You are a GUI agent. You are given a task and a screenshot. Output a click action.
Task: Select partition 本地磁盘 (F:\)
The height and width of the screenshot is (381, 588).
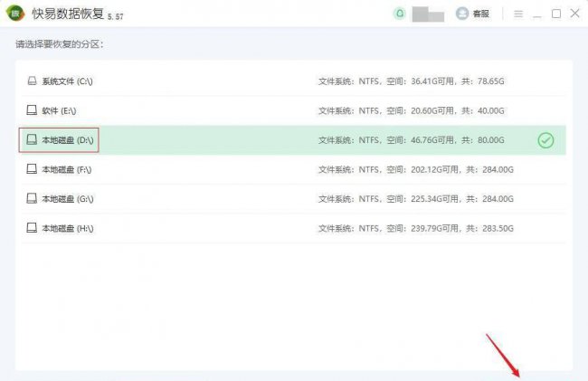(294, 169)
